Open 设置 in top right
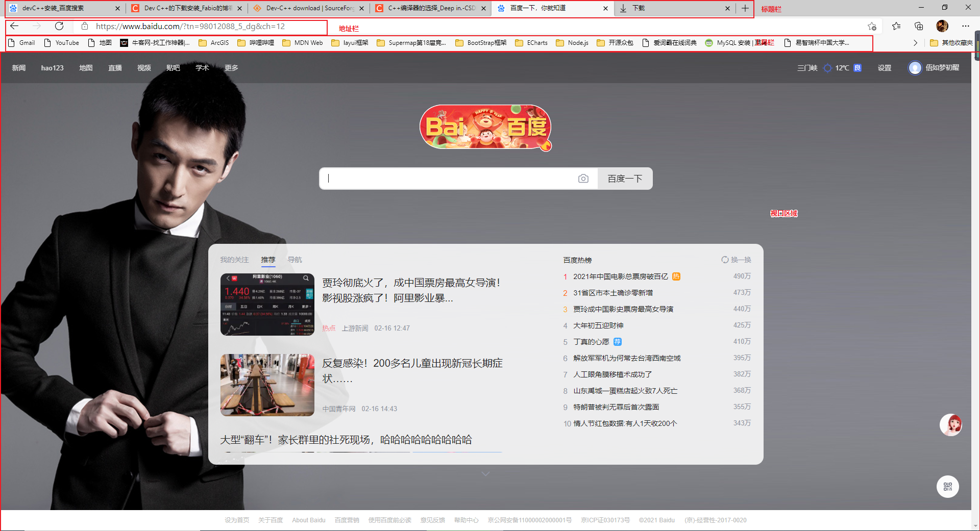This screenshot has width=980, height=531. coord(885,68)
